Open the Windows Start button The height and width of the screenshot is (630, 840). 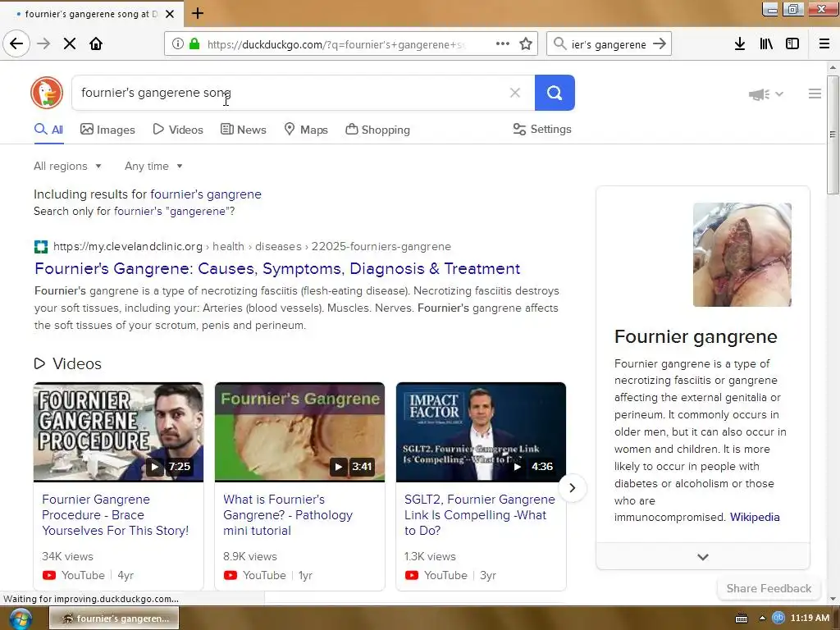[x=21, y=619]
